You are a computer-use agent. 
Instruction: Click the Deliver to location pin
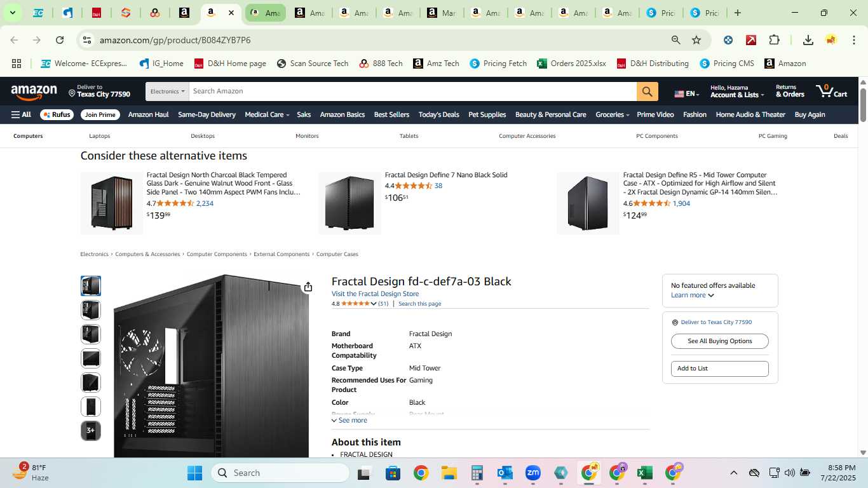72,93
